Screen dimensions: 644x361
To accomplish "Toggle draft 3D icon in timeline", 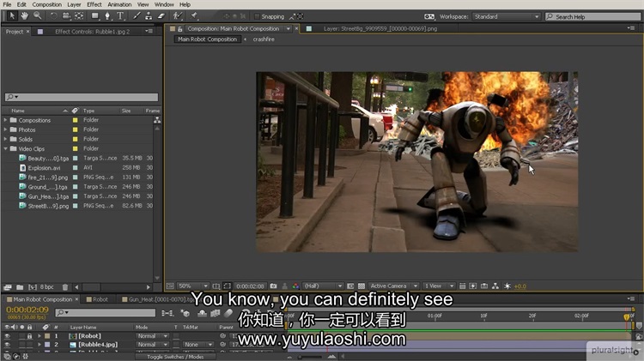I will (185, 313).
